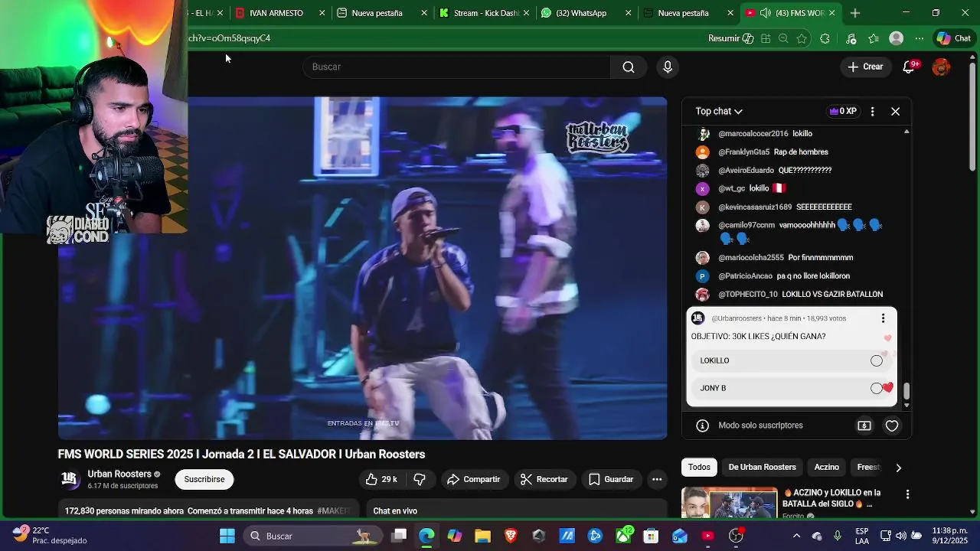
Task: Click the YouTube search magnifier button
Action: tap(629, 67)
